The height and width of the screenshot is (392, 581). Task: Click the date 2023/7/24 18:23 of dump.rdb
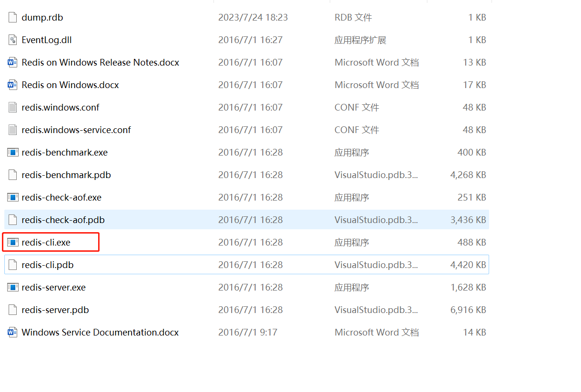253,17
